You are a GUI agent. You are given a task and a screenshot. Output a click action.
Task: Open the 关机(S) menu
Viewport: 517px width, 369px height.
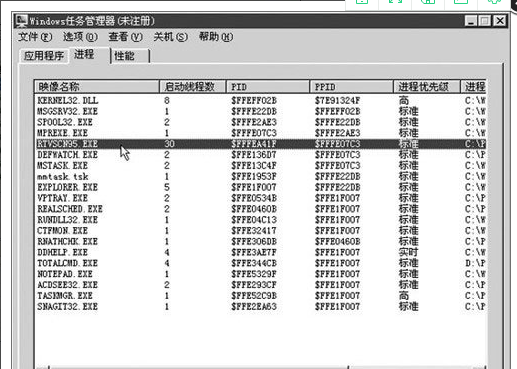point(170,37)
